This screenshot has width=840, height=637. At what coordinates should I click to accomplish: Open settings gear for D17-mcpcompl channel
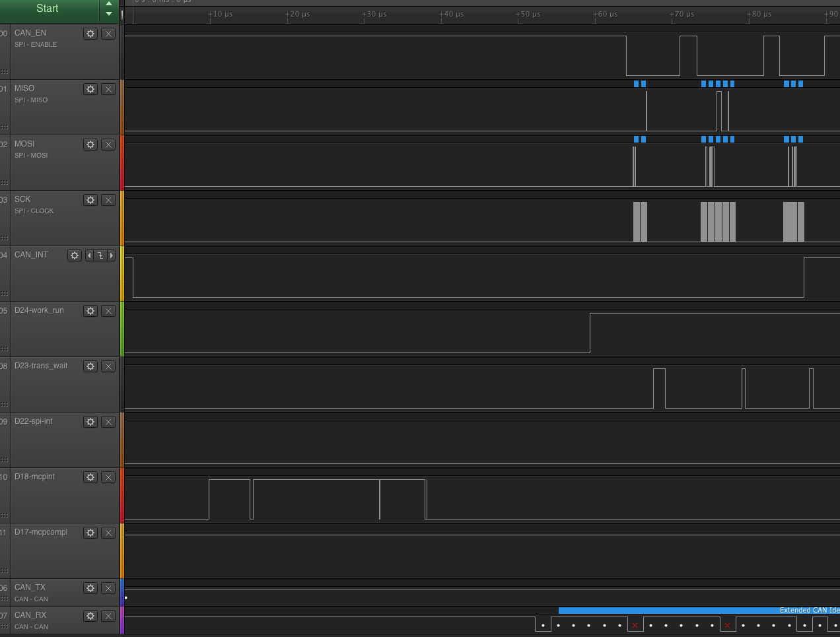pyautogui.click(x=90, y=533)
